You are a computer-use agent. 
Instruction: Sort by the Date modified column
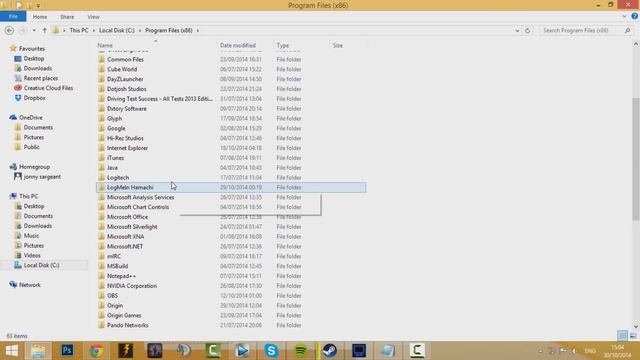[x=238, y=45]
